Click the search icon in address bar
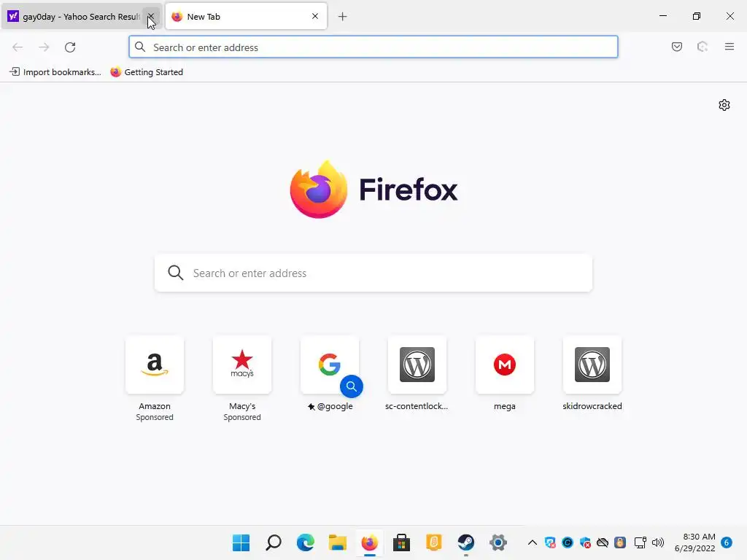 tap(140, 47)
